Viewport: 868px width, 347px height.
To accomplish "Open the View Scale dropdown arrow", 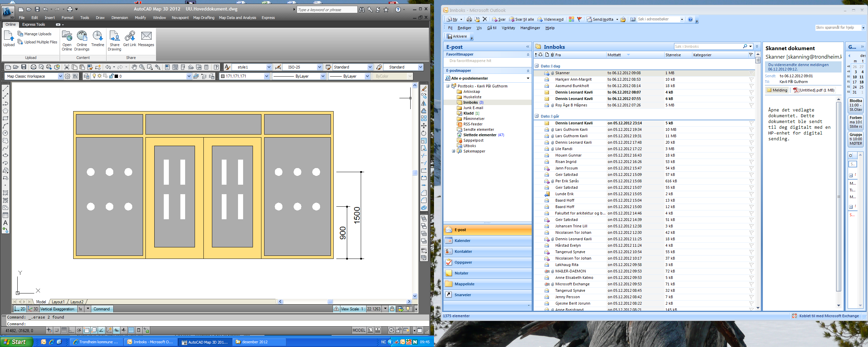I will [385, 309].
